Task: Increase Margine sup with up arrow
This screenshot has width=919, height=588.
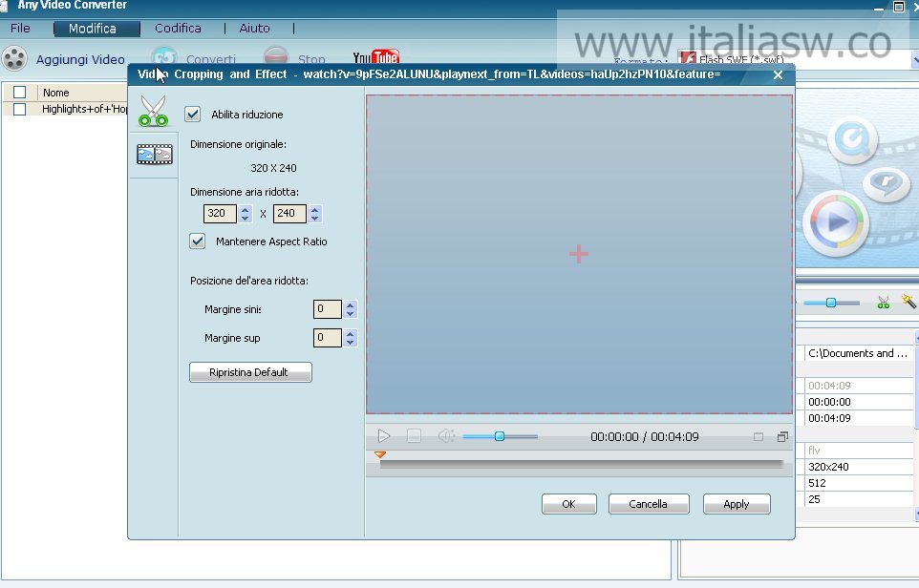Action: (351, 333)
